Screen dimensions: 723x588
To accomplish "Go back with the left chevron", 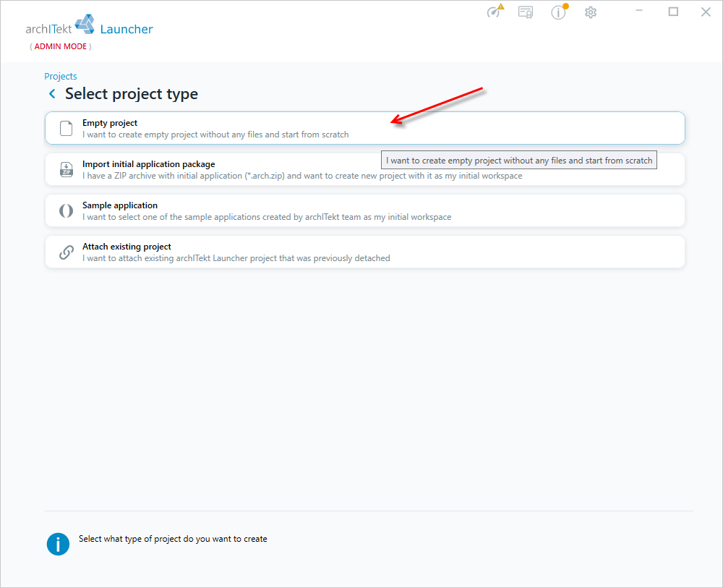I will [52, 94].
